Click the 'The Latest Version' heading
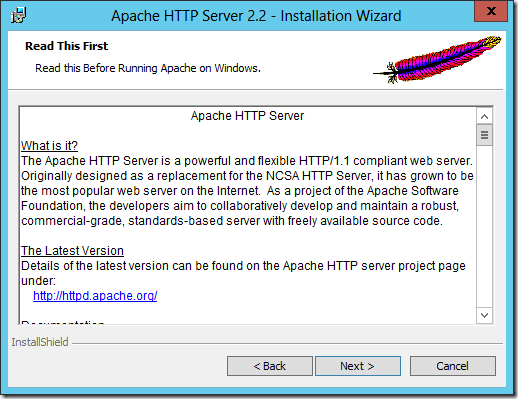This screenshot has height=399, width=518. pyautogui.click(x=72, y=251)
